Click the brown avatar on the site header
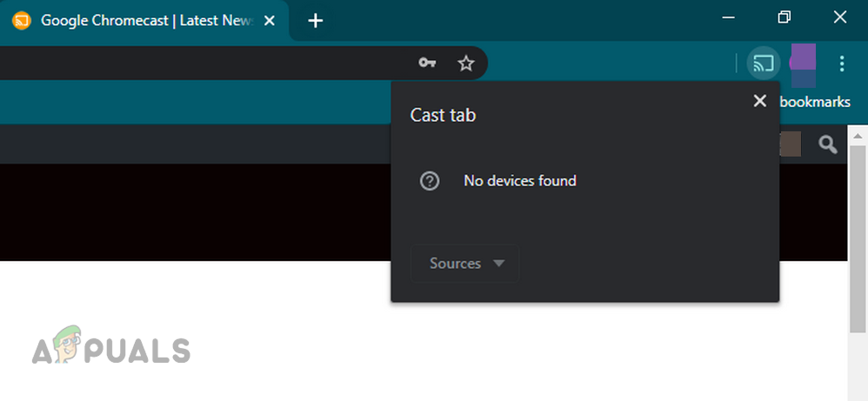Screen dimensions: 868x401 [790, 144]
